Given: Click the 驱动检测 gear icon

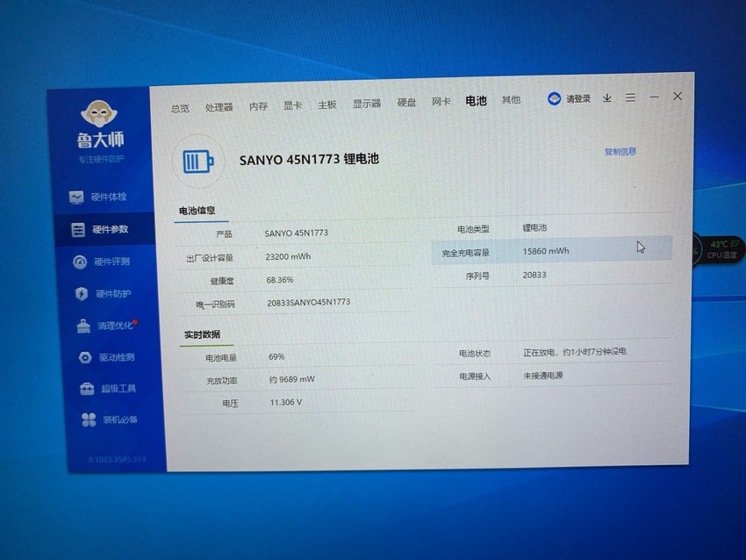Looking at the screenshot, I should click(x=85, y=358).
